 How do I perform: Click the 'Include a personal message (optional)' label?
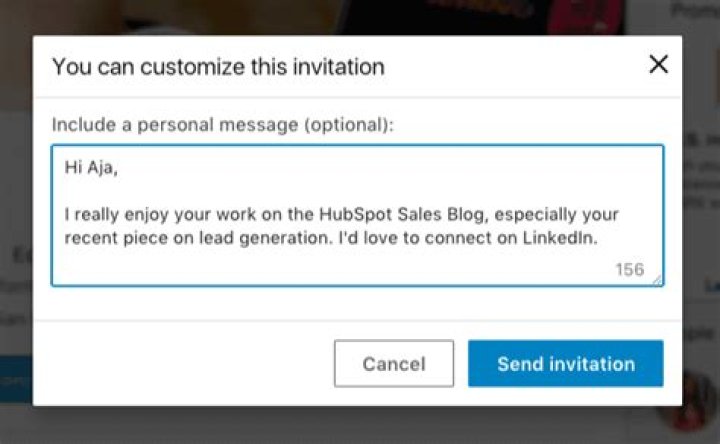pyautogui.click(x=223, y=125)
